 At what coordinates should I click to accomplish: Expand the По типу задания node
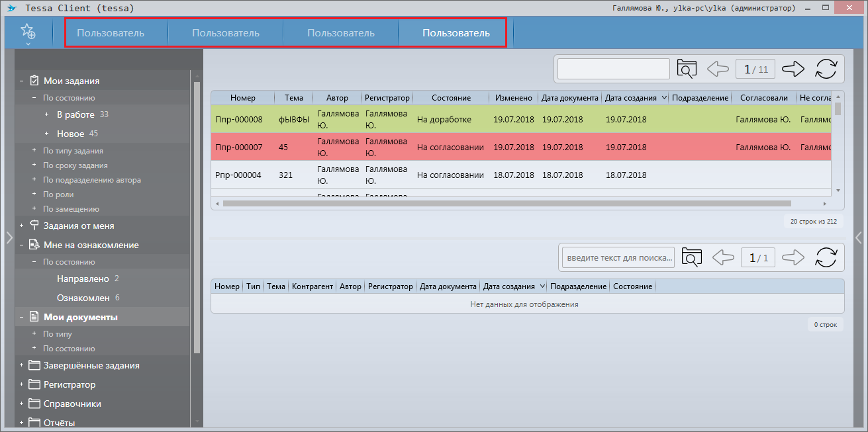click(34, 151)
